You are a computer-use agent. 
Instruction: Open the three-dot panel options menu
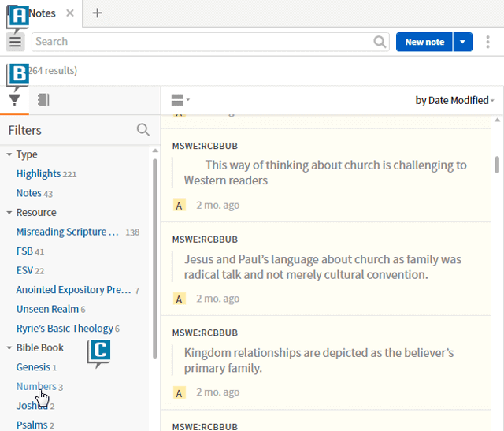click(488, 42)
